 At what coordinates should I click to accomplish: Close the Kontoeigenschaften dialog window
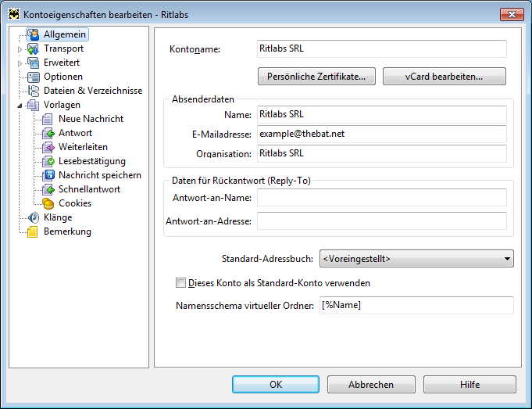click(512, 15)
